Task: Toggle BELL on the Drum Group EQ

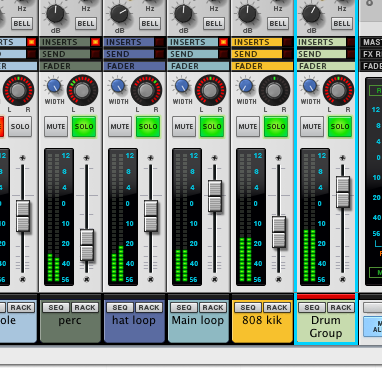Action: 342,24
